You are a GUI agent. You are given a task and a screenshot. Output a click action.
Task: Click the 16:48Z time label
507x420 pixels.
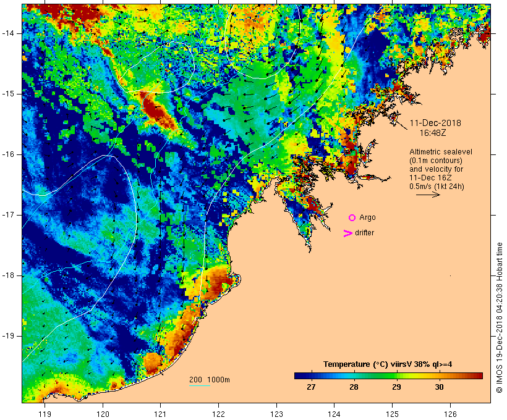point(433,133)
